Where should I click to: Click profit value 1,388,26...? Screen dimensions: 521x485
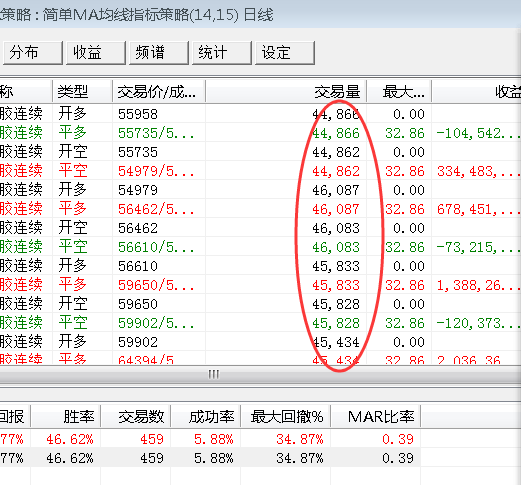tap(479, 285)
